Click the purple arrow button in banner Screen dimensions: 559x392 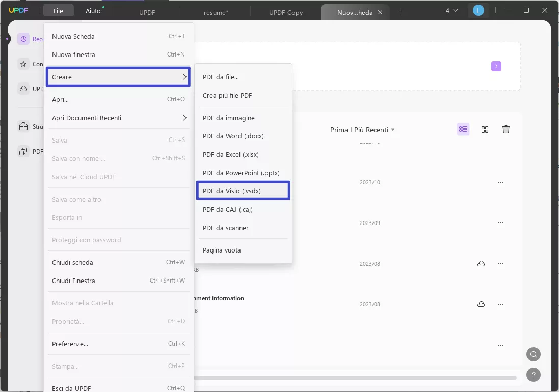pos(496,66)
